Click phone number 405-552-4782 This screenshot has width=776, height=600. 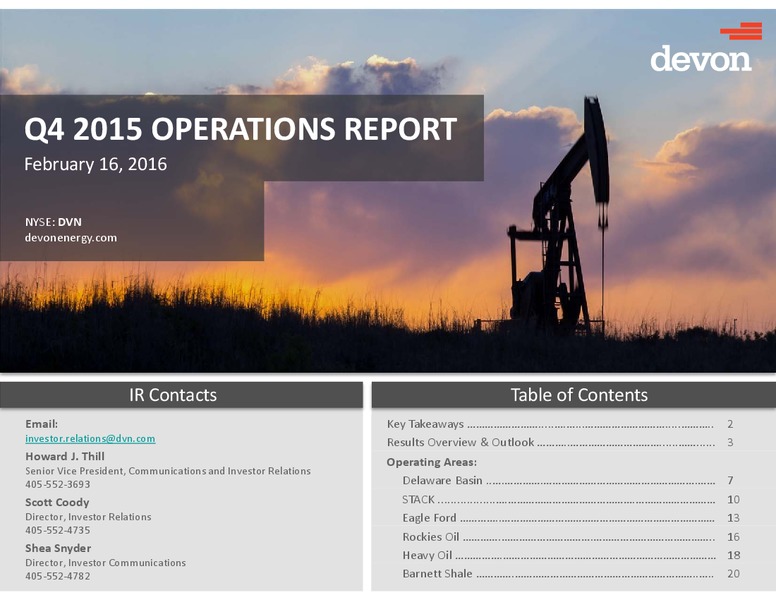tap(58, 576)
